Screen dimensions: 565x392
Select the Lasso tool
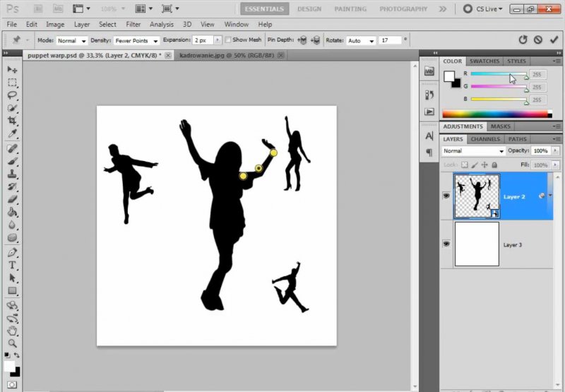[x=12, y=95]
